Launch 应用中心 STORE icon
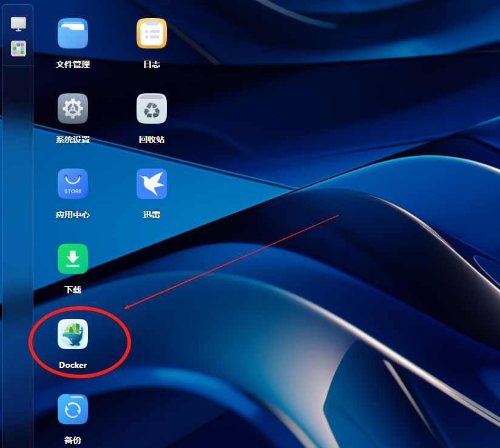Image resolution: width=500 pixels, height=448 pixels. point(73,184)
